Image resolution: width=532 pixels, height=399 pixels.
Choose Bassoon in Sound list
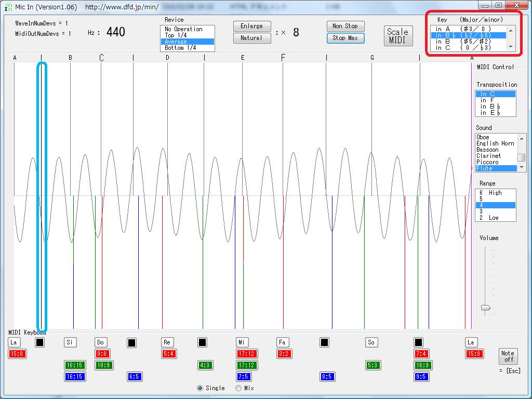point(496,150)
